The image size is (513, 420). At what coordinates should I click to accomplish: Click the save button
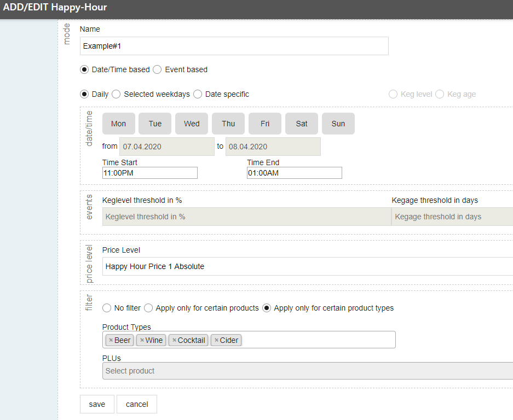(97, 404)
